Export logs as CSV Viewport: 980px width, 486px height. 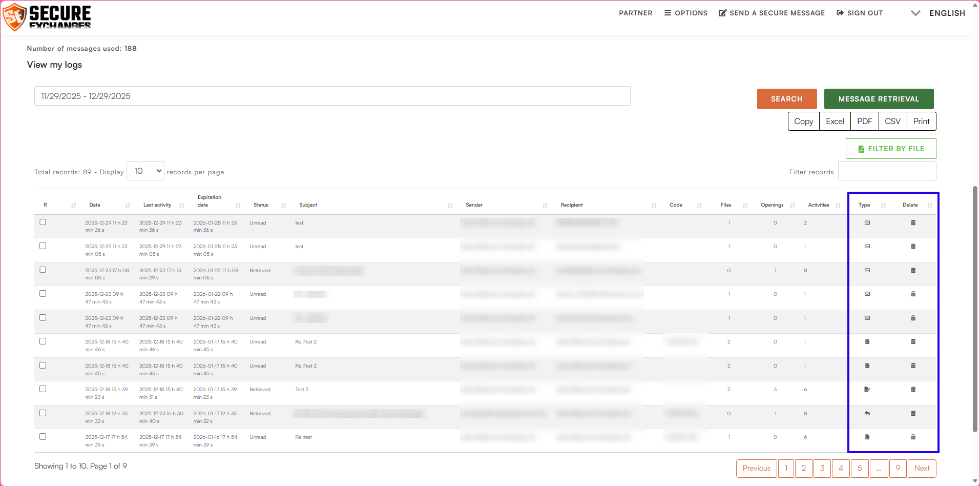point(892,121)
